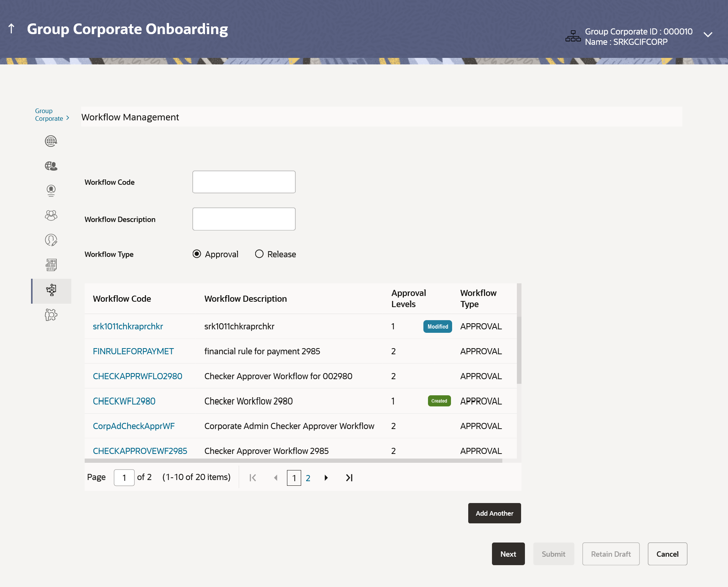Image resolution: width=728 pixels, height=587 pixels.
Task: Open the user group sidebar icon
Action: pos(51,215)
